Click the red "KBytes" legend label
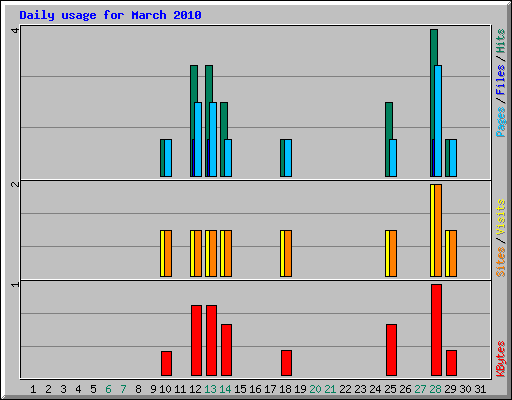The image size is (512, 400). click(x=501, y=359)
